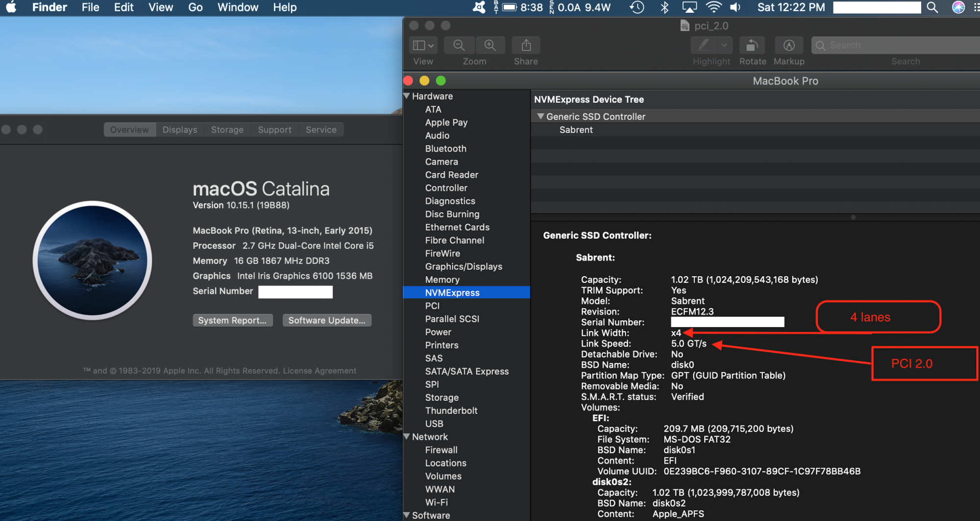Click the Highlight pen tool
980x521 pixels.
tap(704, 46)
